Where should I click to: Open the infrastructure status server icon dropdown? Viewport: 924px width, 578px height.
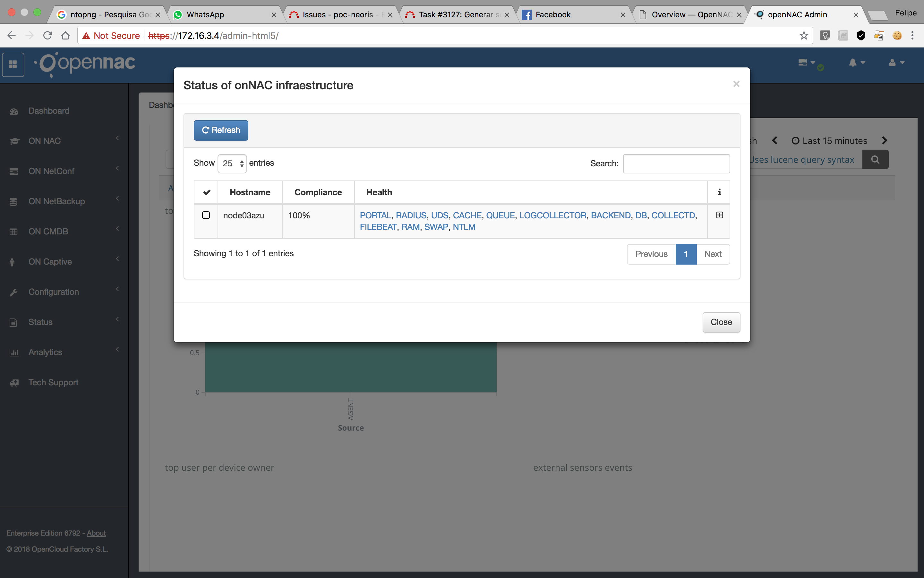click(807, 63)
